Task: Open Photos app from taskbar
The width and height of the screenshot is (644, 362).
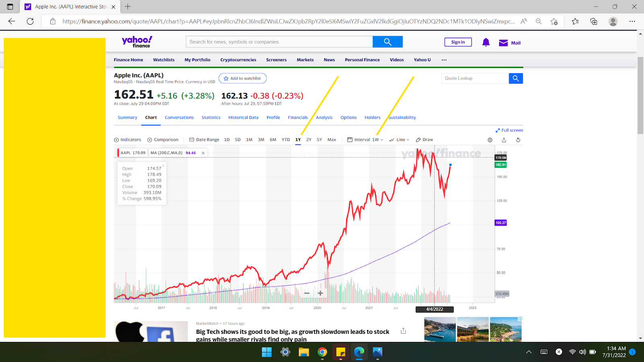Action: coord(378,352)
